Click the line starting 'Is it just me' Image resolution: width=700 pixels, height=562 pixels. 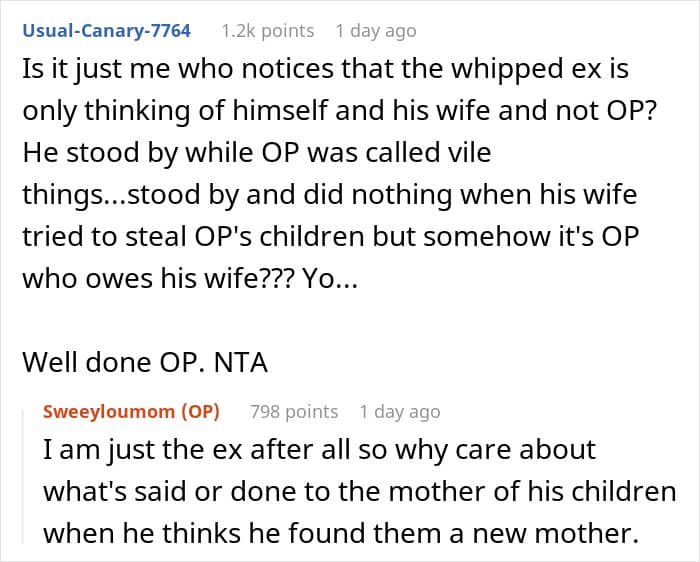point(325,70)
